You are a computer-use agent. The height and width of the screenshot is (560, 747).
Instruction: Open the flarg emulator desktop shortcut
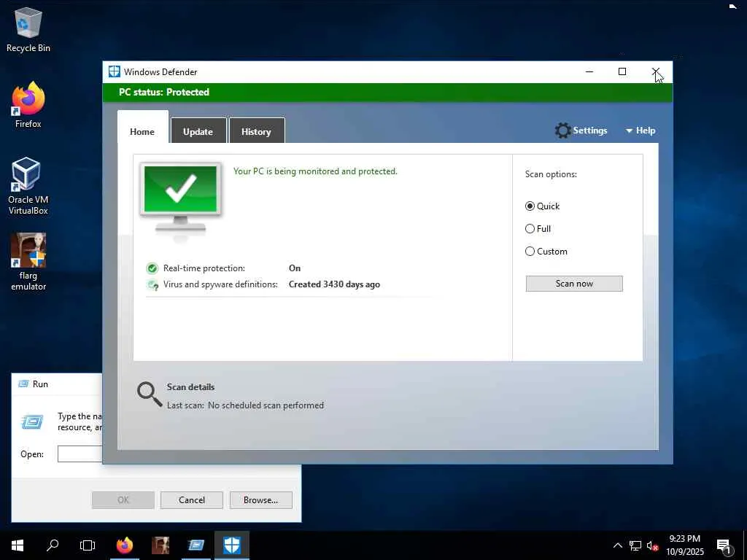tap(28, 262)
